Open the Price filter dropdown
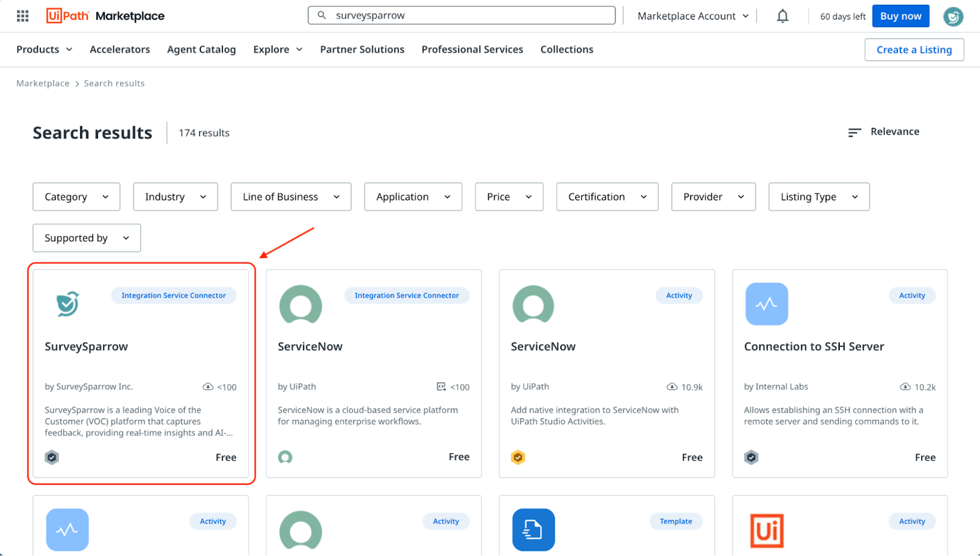980x556 pixels. (x=508, y=197)
